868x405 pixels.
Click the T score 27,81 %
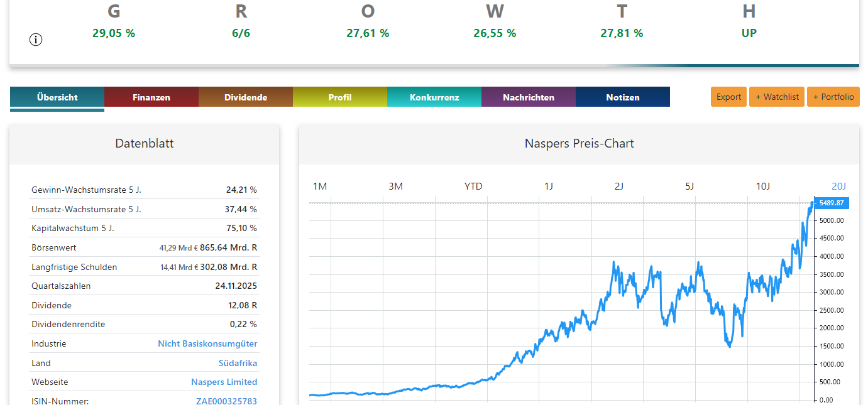coord(622,33)
